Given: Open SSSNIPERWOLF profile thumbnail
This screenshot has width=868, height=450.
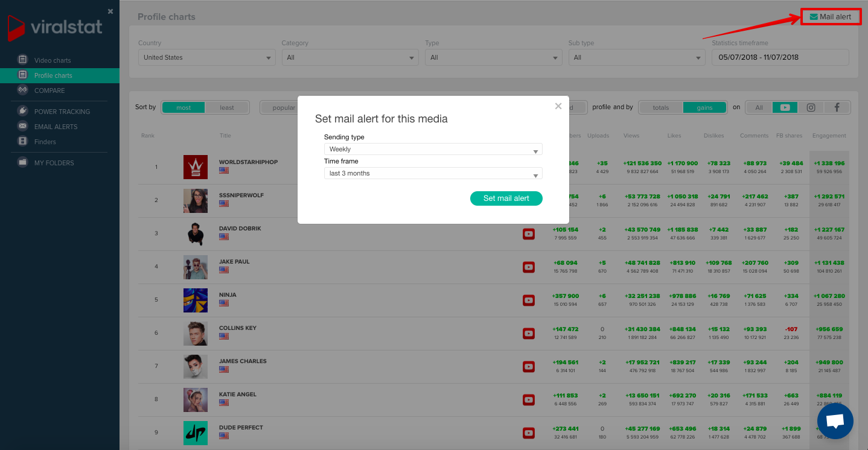Looking at the screenshot, I should pyautogui.click(x=196, y=200).
